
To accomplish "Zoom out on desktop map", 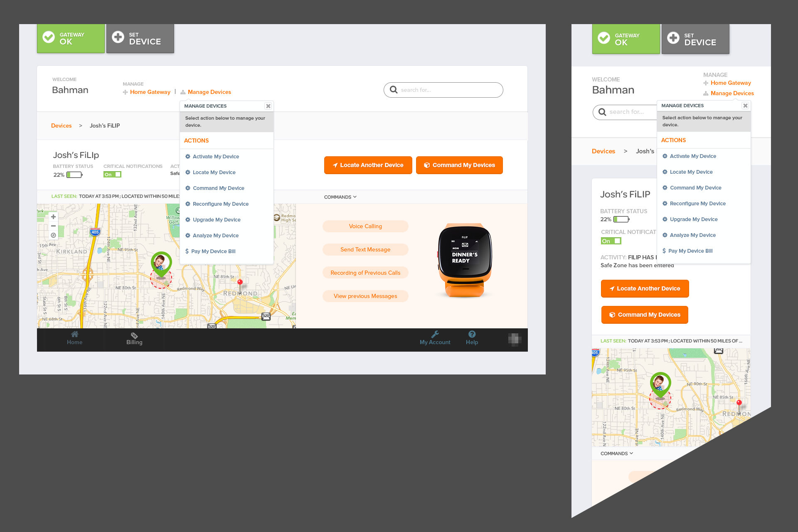I will 53,226.
